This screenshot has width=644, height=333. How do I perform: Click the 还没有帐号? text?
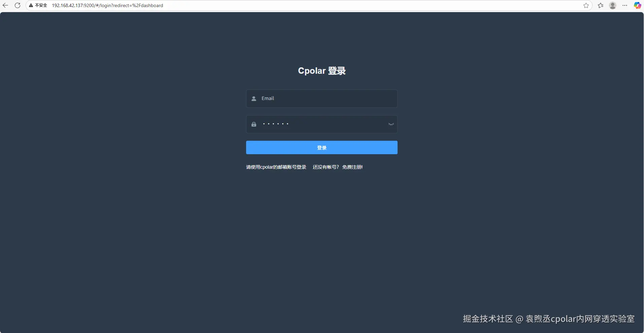pos(326,167)
